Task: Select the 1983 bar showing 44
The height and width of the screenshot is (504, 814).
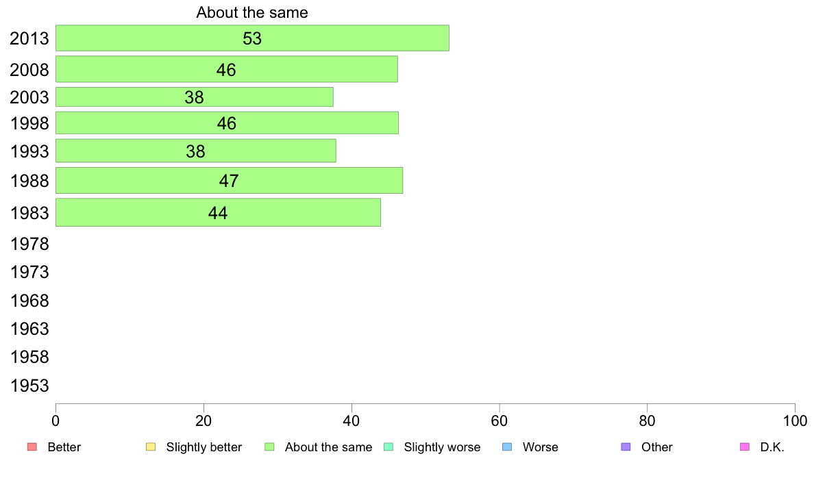Action: point(218,212)
